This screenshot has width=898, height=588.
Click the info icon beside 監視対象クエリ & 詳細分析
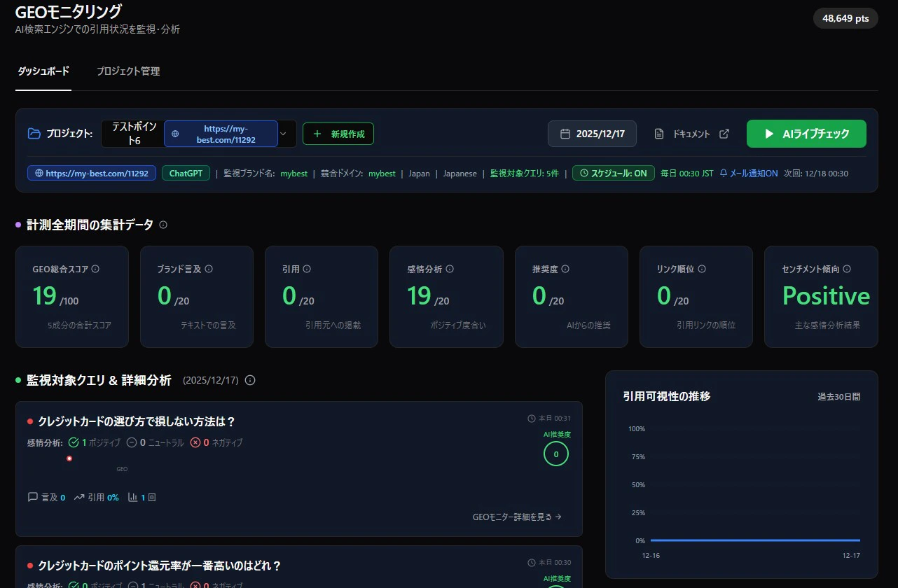coord(250,380)
